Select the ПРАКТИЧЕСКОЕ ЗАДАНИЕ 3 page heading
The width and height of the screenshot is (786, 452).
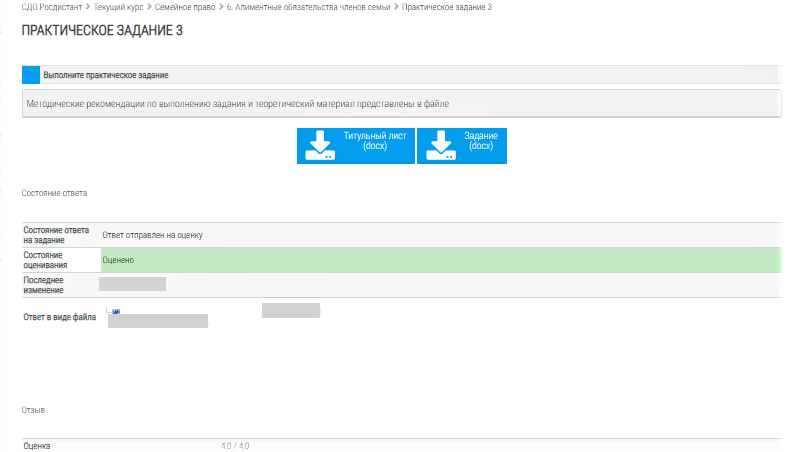tap(102, 31)
